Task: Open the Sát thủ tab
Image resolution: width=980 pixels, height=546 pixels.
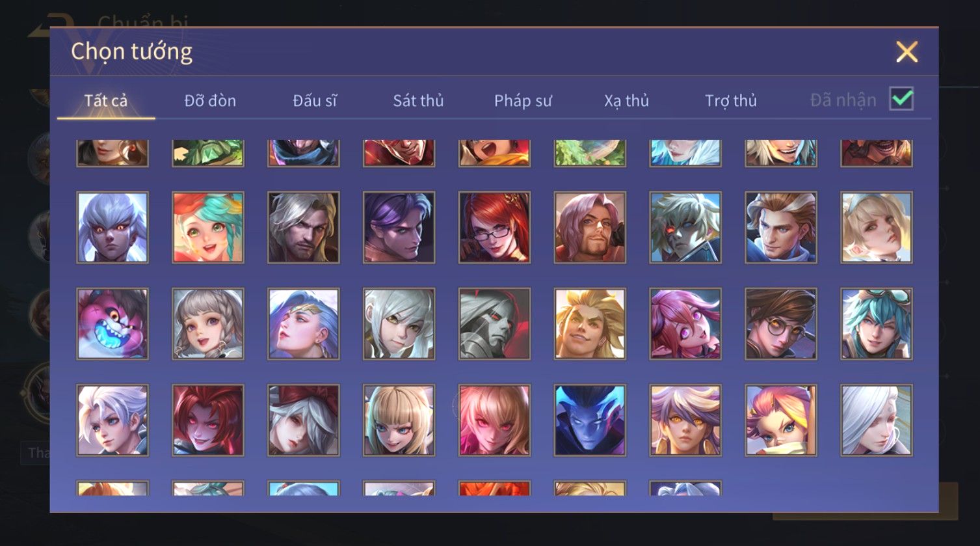Action: point(418,101)
